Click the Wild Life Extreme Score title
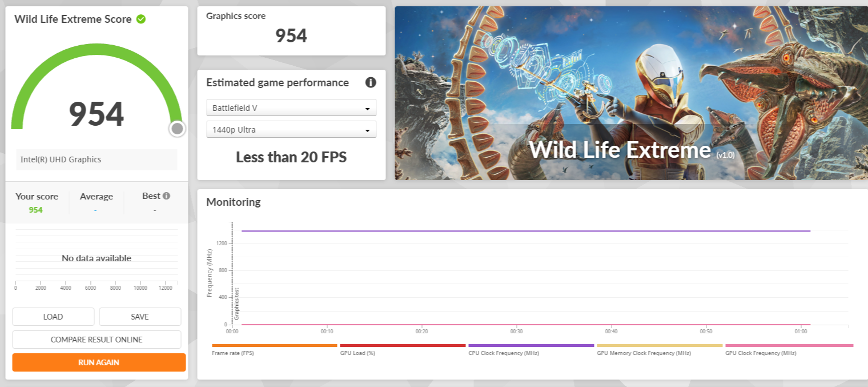 tap(73, 19)
